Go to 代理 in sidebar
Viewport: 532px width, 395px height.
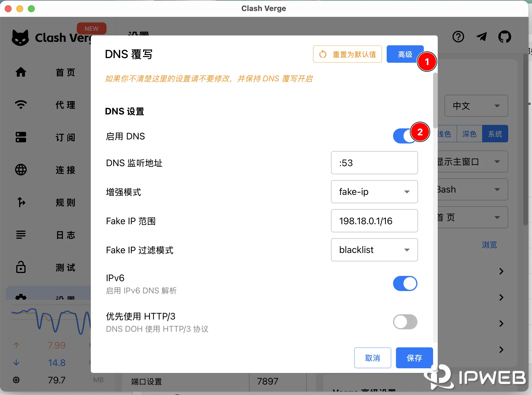pos(66,105)
